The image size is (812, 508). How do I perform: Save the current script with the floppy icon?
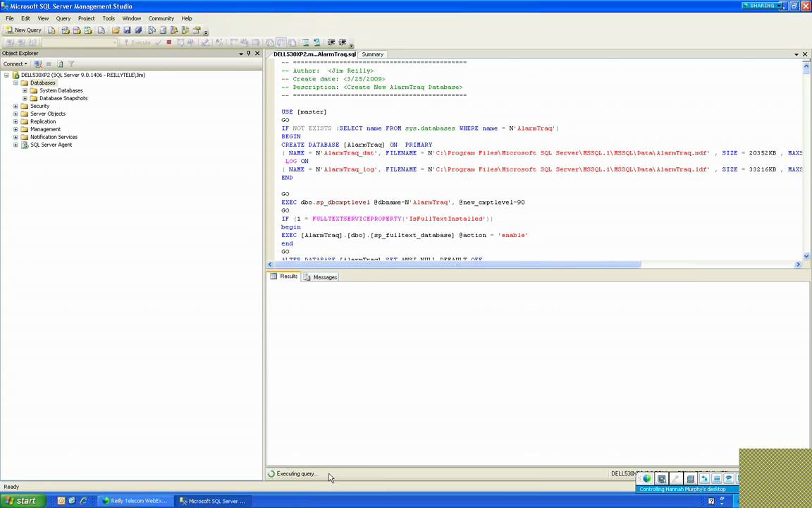click(127, 30)
